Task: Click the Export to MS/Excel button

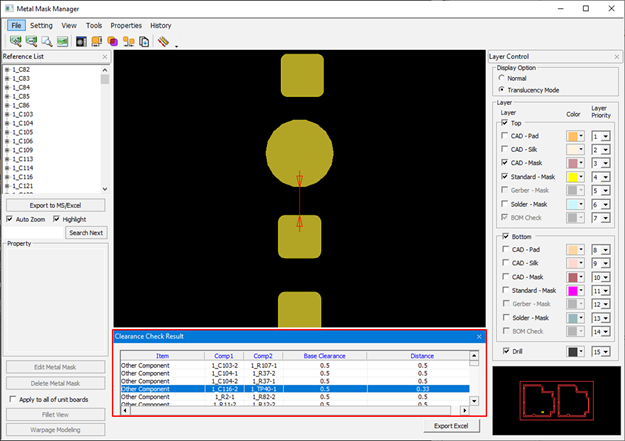Action: (55, 204)
